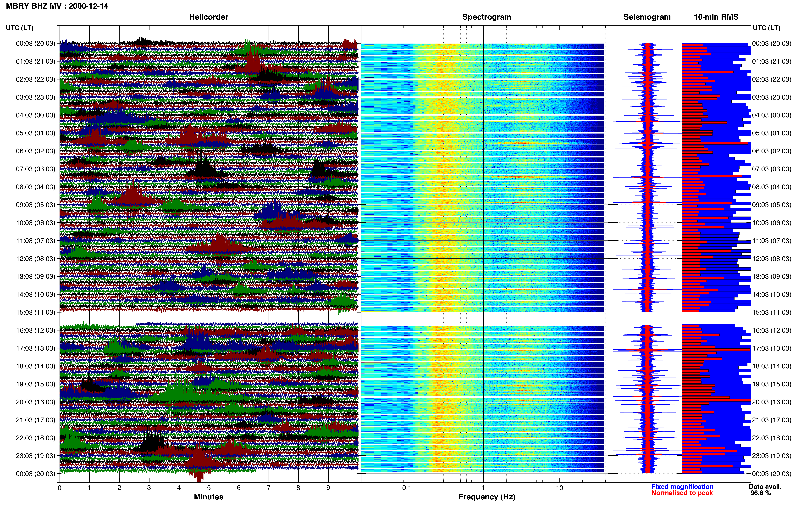Click the right time label 05:03 (01:03)
Image resolution: width=812 pixels, height=508 pixels.
[772, 133]
